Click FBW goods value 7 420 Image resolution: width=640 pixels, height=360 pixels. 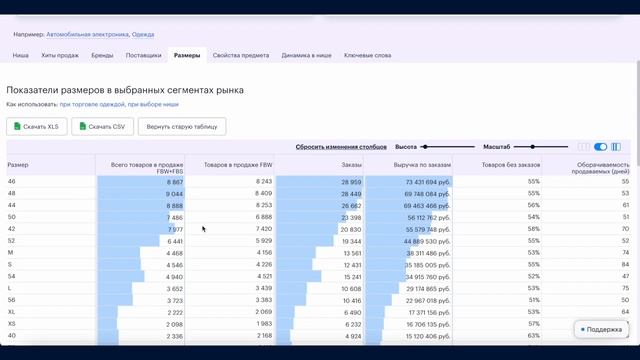pyautogui.click(x=264, y=229)
